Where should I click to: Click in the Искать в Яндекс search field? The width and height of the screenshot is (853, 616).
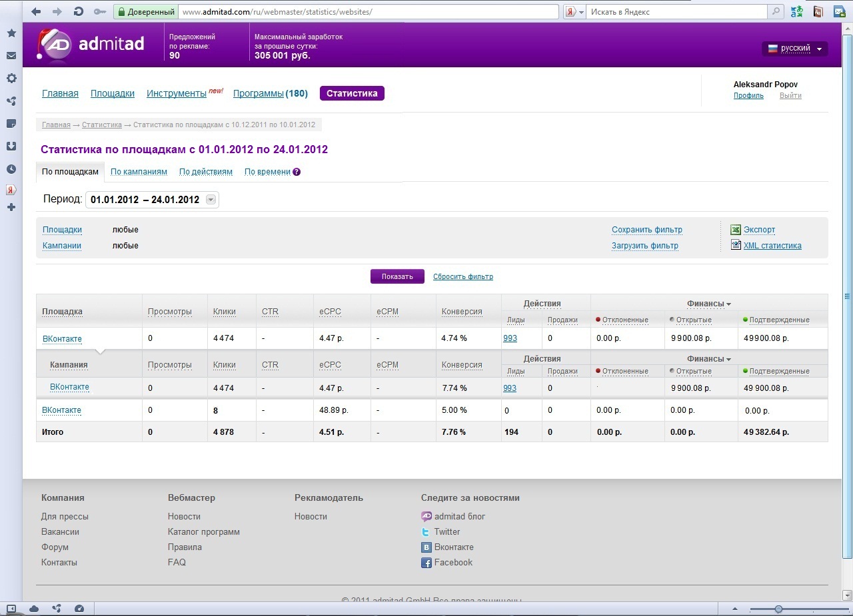point(676,12)
